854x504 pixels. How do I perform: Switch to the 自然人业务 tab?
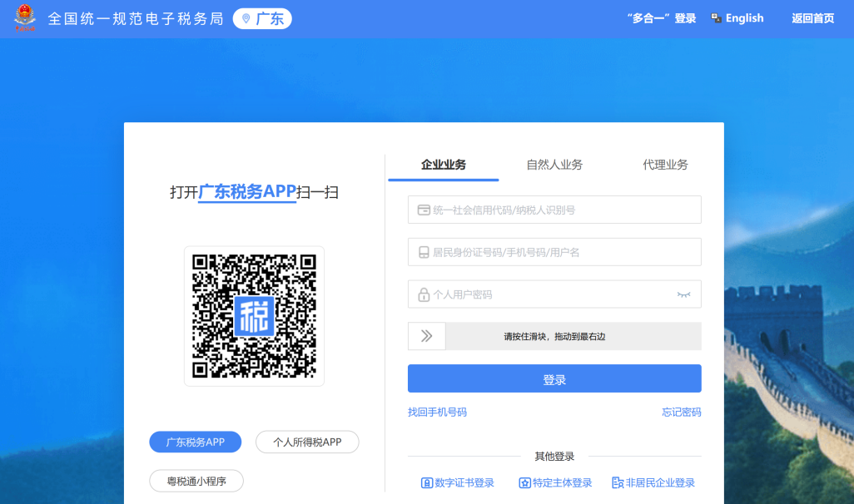tap(554, 165)
